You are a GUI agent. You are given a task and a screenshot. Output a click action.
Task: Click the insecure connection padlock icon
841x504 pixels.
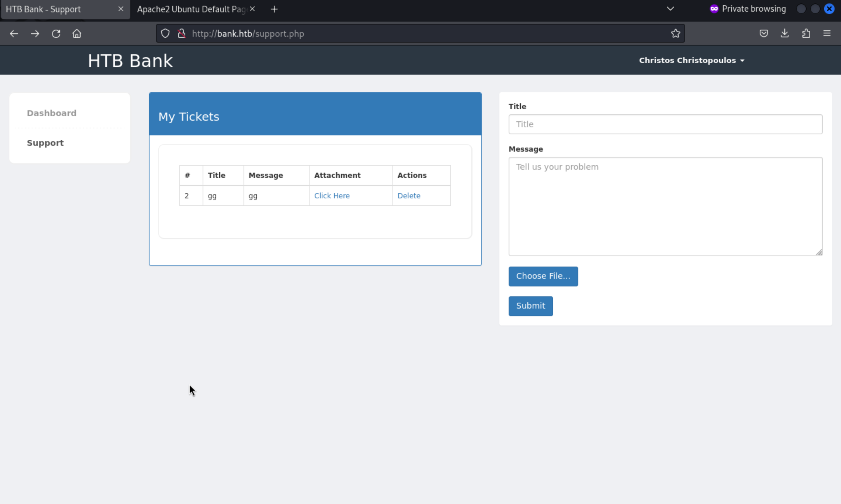click(x=182, y=34)
